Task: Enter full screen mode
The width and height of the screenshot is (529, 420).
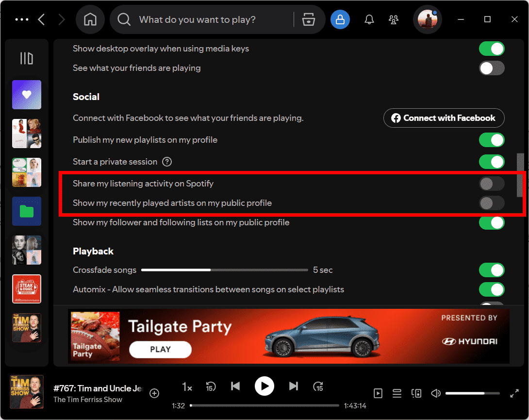Action: point(514,393)
